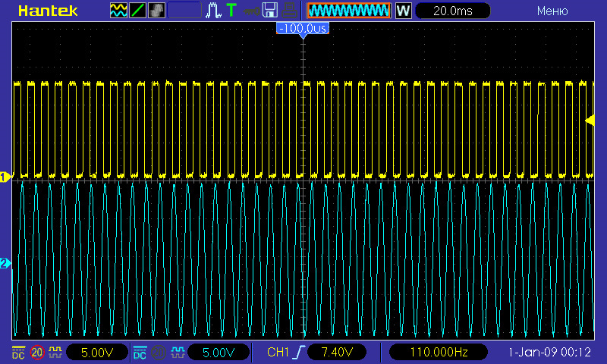Viewport: 607px width, 364px height.
Task: Click the CH1 DC coupling icon
Action: click(18, 352)
